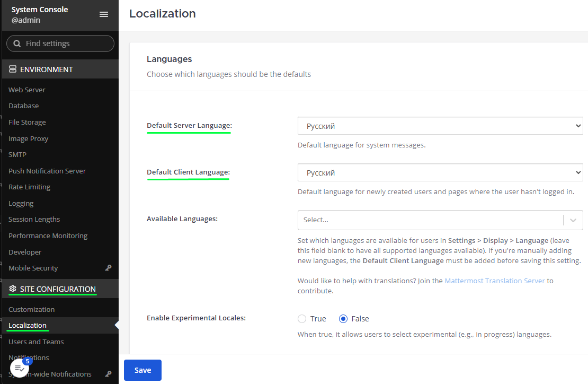
Task: Open Push Notification Server settings
Action: pos(47,171)
